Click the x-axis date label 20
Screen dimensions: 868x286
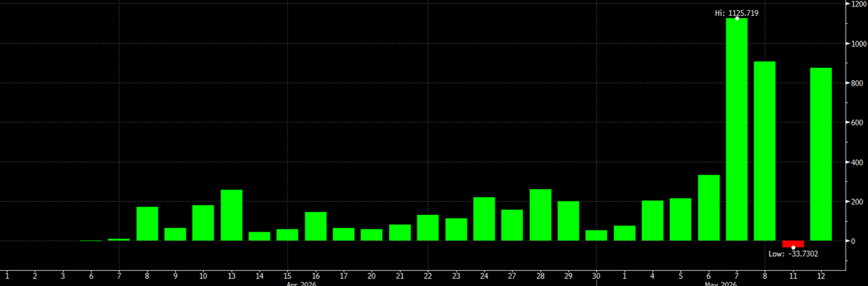coord(372,276)
